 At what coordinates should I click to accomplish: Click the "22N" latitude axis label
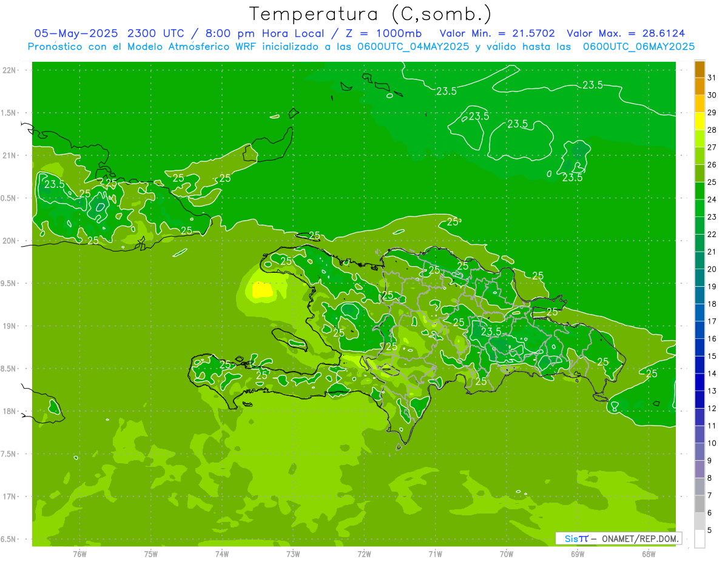coord(8,70)
